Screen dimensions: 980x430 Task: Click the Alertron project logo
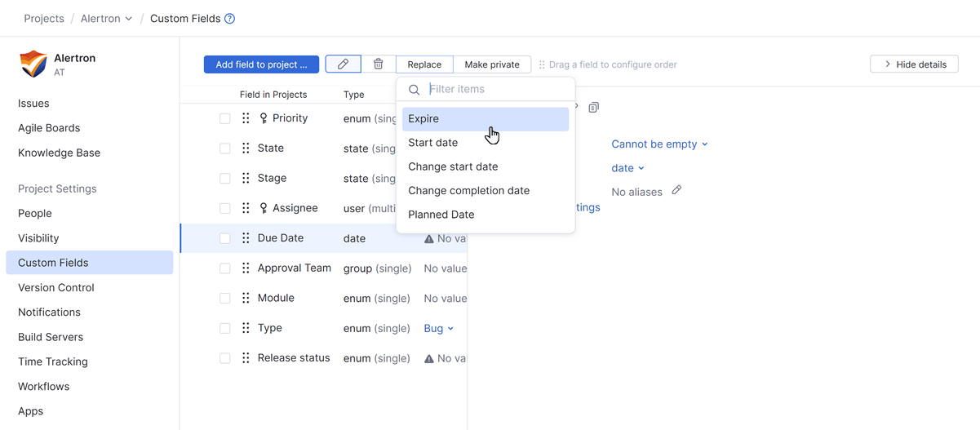pyautogui.click(x=33, y=64)
